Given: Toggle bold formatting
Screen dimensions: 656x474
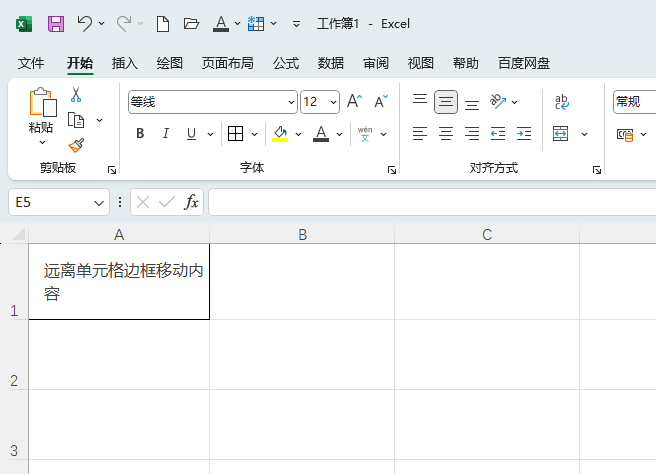Looking at the screenshot, I should pyautogui.click(x=140, y=134).
